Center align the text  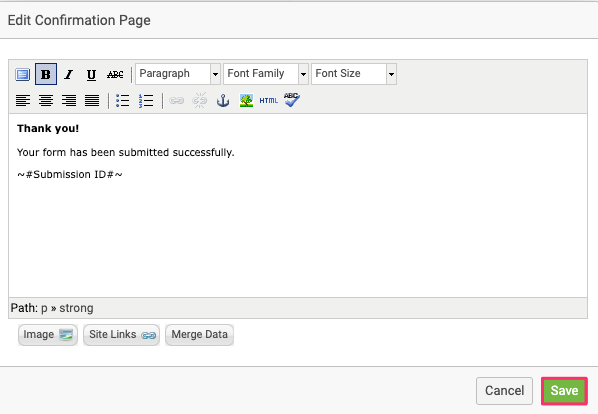pos(46,101)
